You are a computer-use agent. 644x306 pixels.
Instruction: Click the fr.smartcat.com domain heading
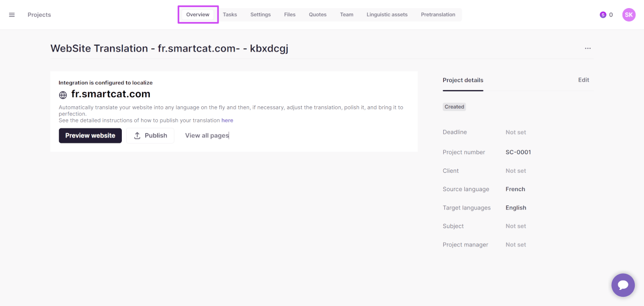tap(111, 94)
